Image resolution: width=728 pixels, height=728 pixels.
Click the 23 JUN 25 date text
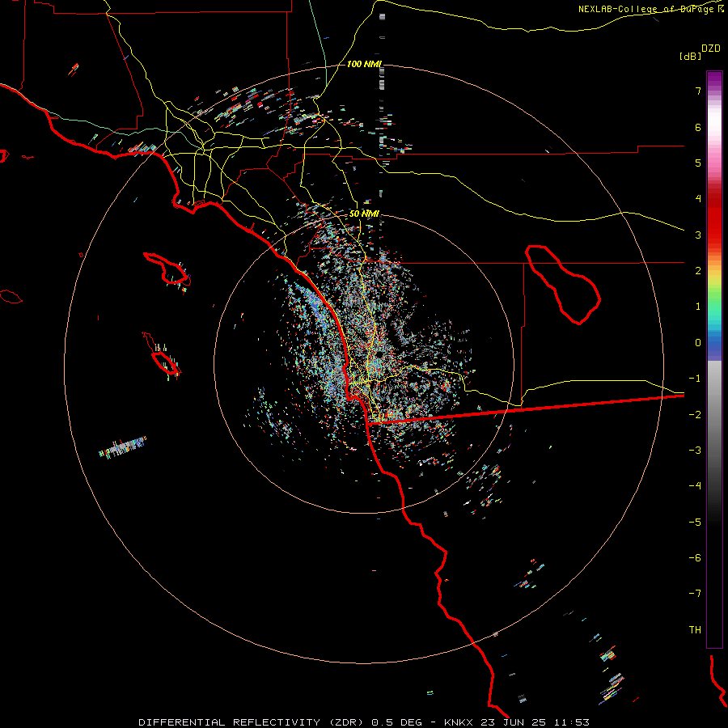point(515,722)
